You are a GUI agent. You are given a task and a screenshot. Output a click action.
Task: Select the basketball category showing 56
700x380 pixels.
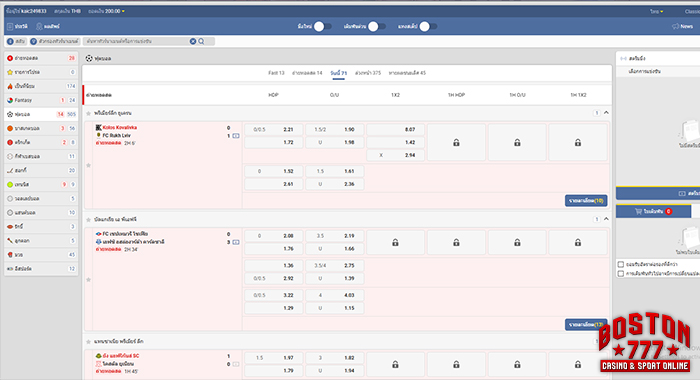[x=41, y=128]
